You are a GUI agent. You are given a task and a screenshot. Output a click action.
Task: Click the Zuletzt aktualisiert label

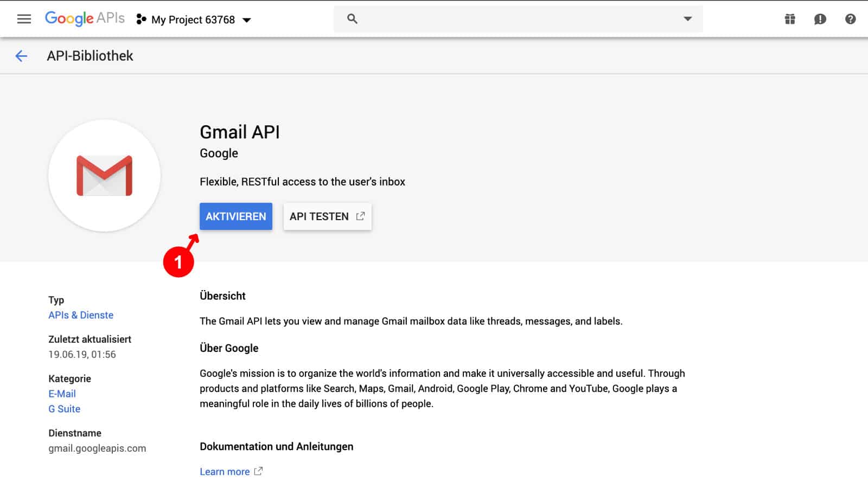90,339
